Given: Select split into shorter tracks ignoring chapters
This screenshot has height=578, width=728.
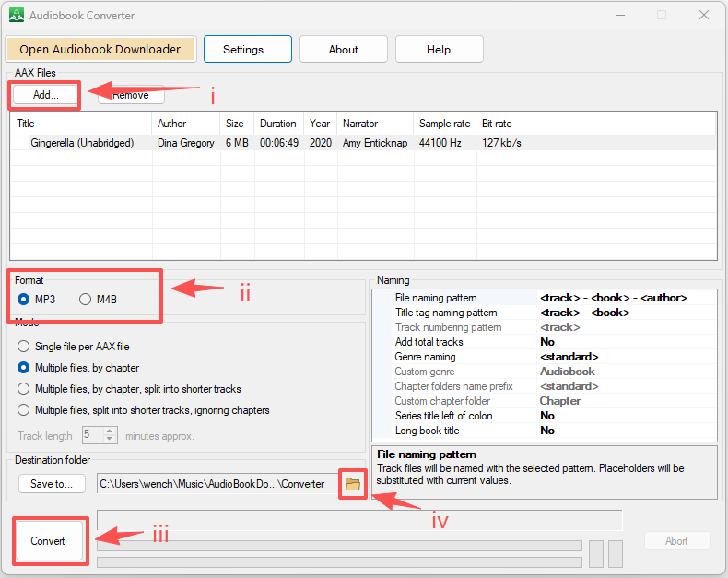Looking at the screenshot, I should coord(24,410).
